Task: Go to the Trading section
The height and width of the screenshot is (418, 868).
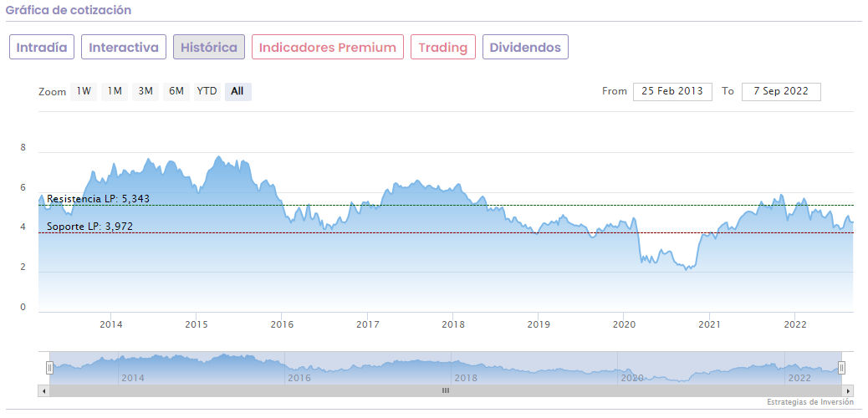Action: pos(443,48)
